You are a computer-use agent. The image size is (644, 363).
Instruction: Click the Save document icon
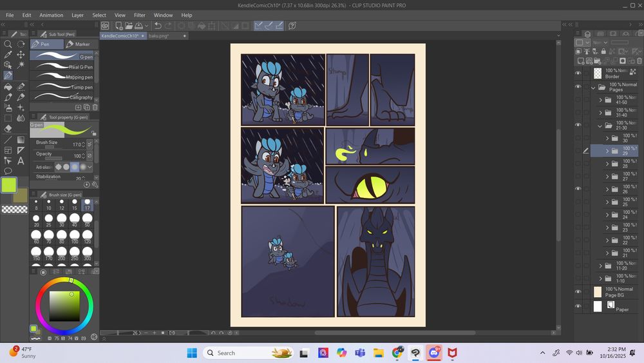click(x=138, y=26)
